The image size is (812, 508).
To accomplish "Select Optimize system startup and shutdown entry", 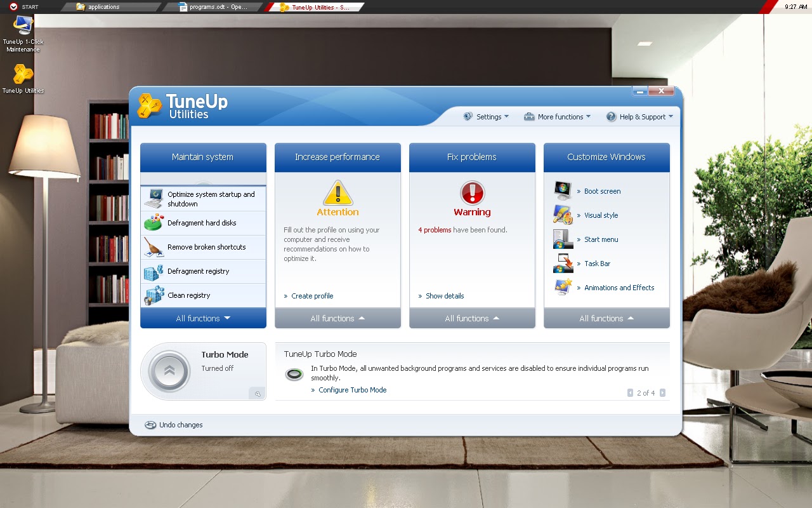I will coord(203,199).
